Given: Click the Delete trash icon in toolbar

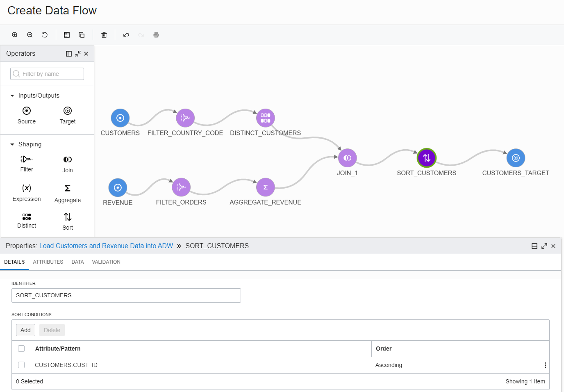Looking at the screenshot, I should click(104, 35).
